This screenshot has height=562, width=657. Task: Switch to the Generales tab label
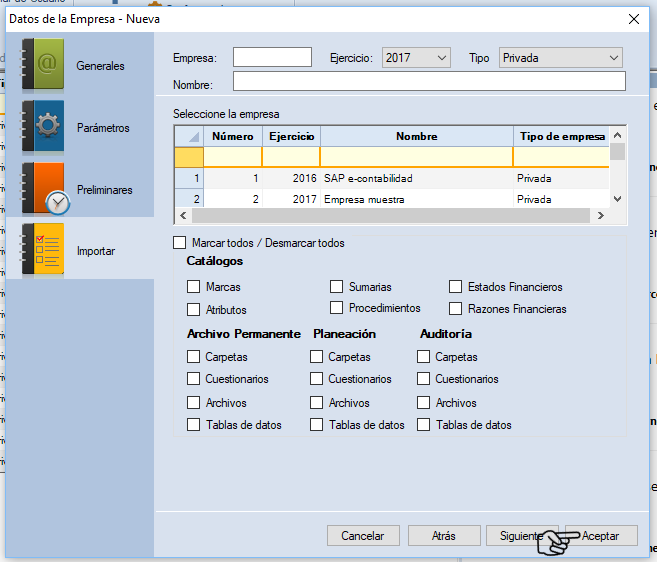click(101, 66)
